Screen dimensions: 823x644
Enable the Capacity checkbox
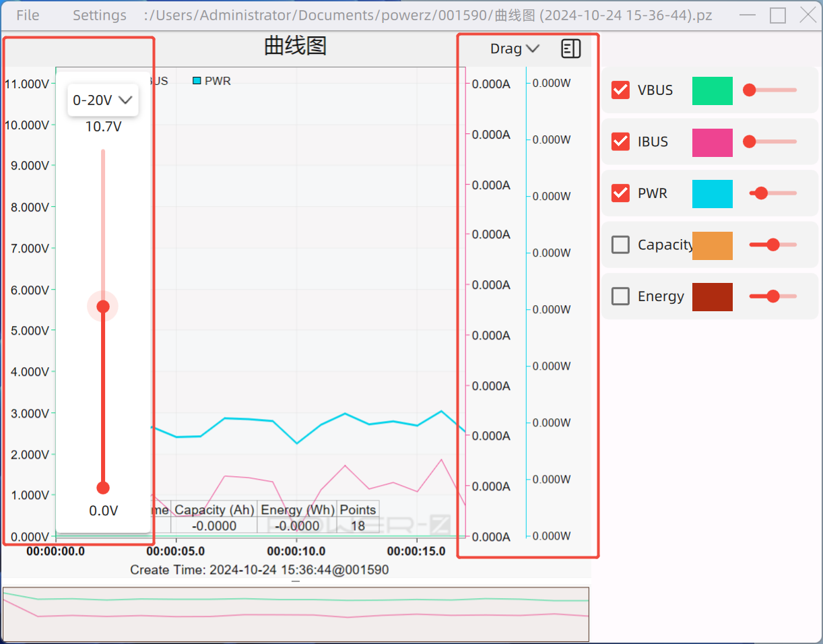point(620,245)
